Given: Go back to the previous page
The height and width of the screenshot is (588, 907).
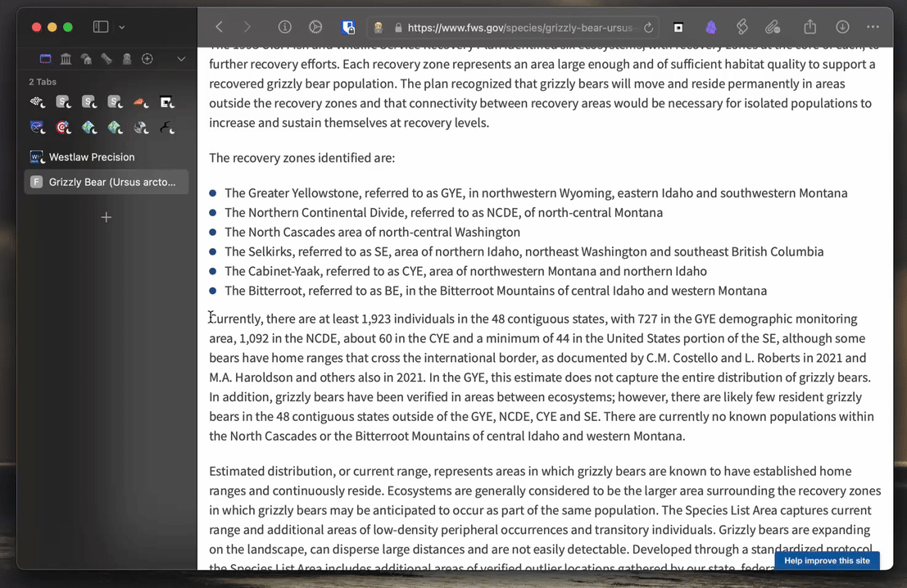Looking at the screenshot, I should [220, 26].
